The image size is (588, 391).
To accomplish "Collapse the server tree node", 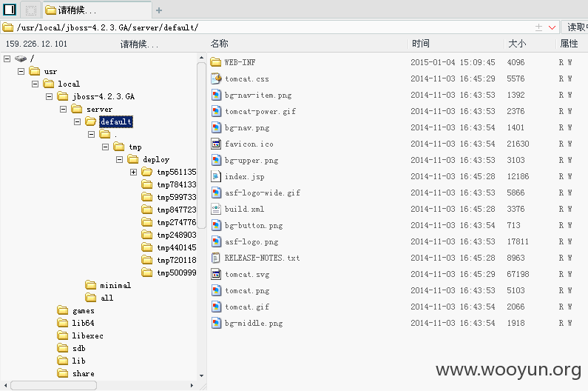I will pos(64,109).
